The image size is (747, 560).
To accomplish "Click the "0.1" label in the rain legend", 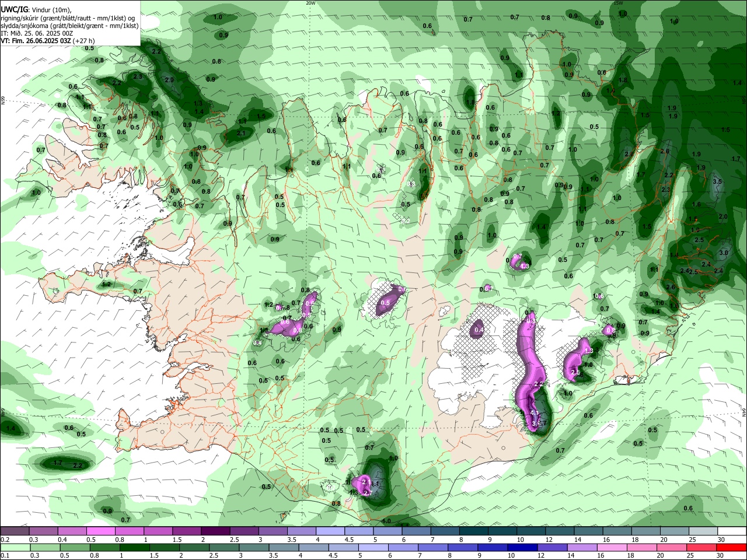I will (x=5, y=556).
